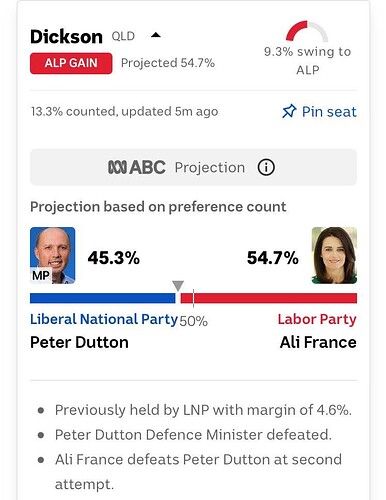
Task: Click the ABC logo in projection bar
Action: (x=137, y=167)
